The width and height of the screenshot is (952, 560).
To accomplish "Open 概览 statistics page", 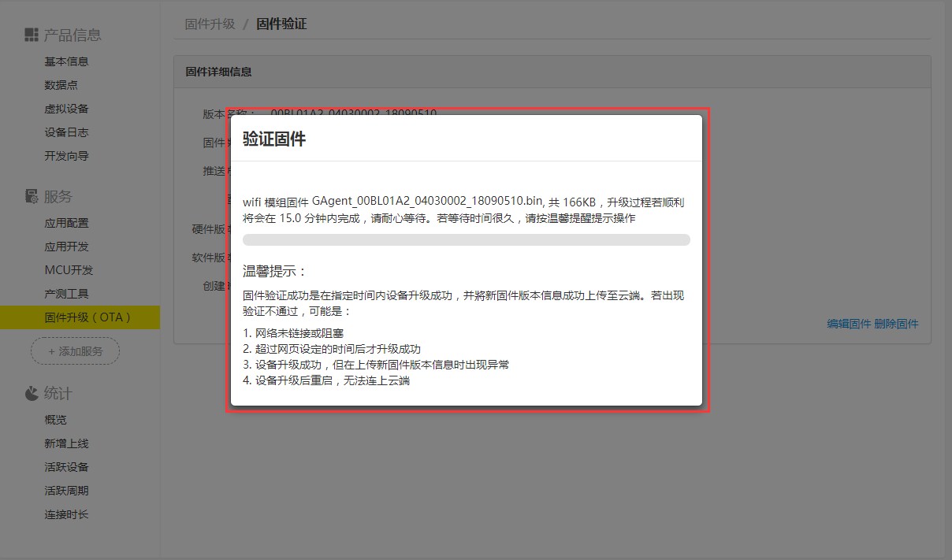I will click(55, 420).
